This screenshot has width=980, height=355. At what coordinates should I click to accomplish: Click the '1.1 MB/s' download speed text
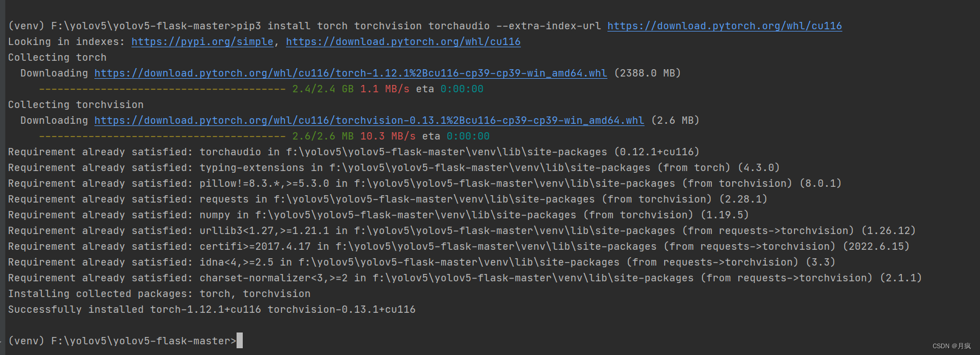click(385, 89)
